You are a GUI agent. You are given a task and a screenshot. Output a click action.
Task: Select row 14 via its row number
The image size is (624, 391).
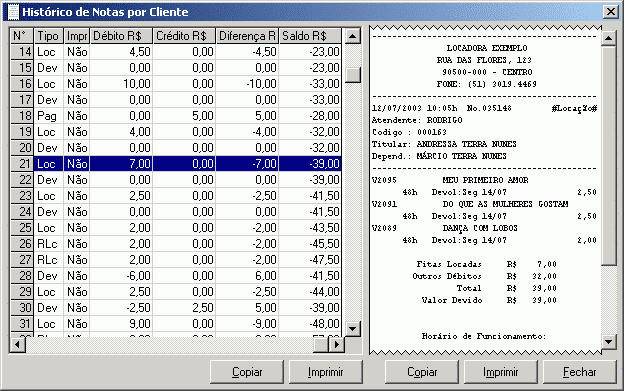(x=22, y=52)
